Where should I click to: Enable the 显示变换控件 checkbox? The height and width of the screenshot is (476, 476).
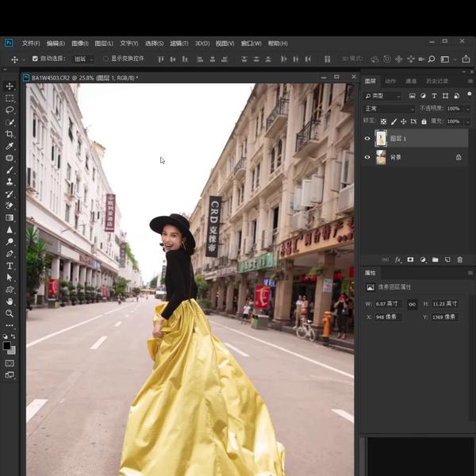[x=106, y=59]
